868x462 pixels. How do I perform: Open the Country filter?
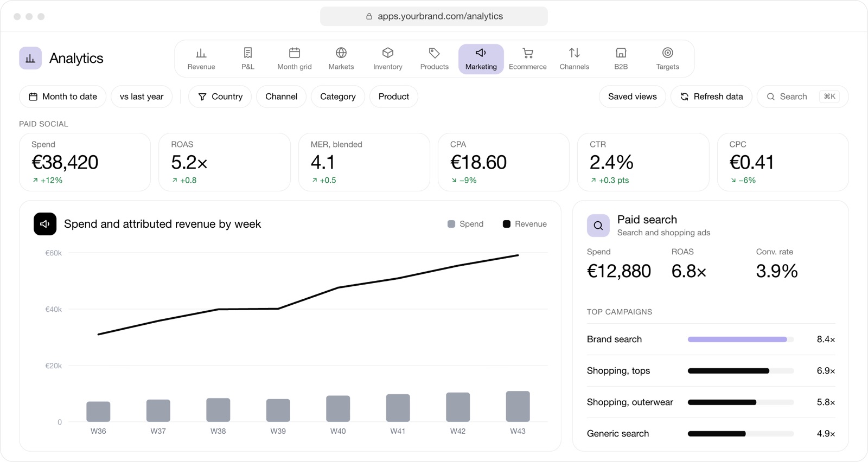tap(220, 97)
